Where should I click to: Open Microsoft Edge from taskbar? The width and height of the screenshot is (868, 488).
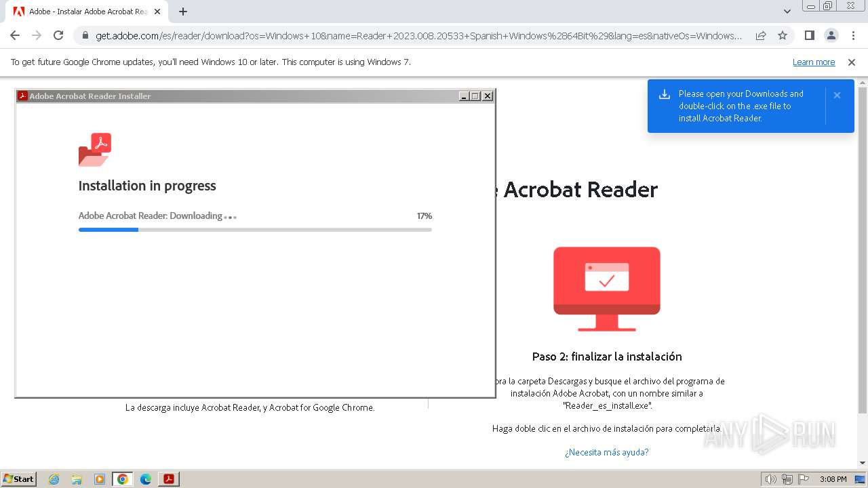[146, 479]
